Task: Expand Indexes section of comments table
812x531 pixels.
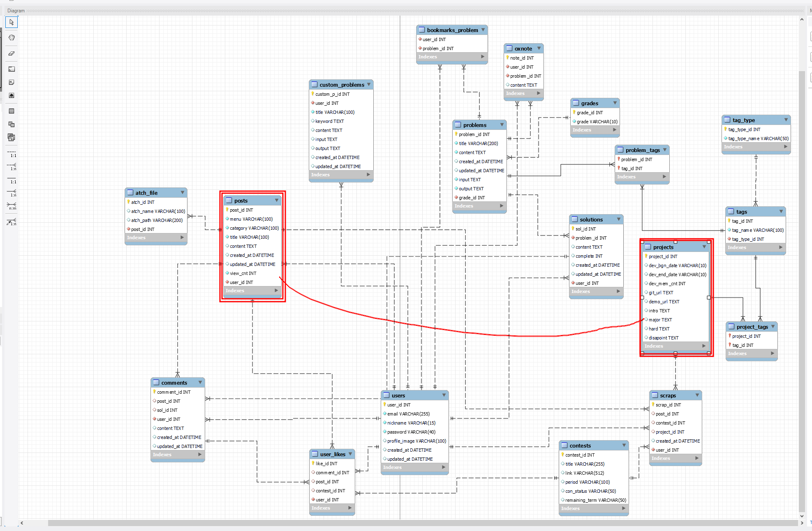Action: (200, 455)
